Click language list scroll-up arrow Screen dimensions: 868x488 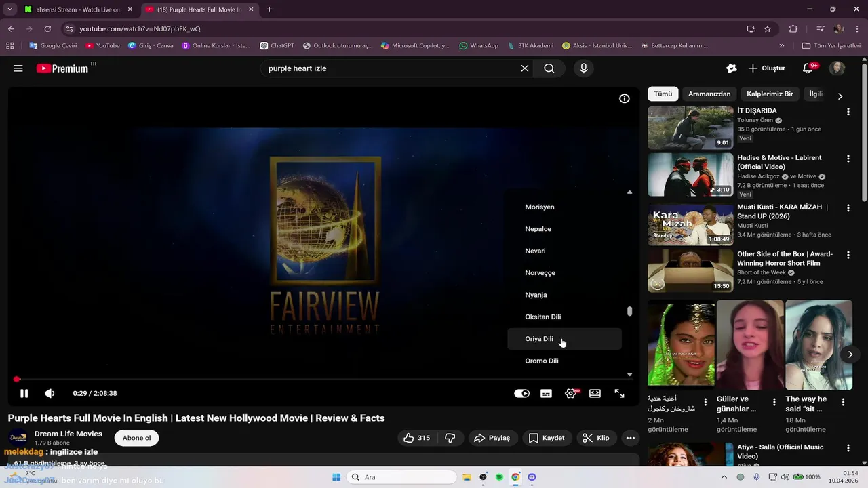629,192
